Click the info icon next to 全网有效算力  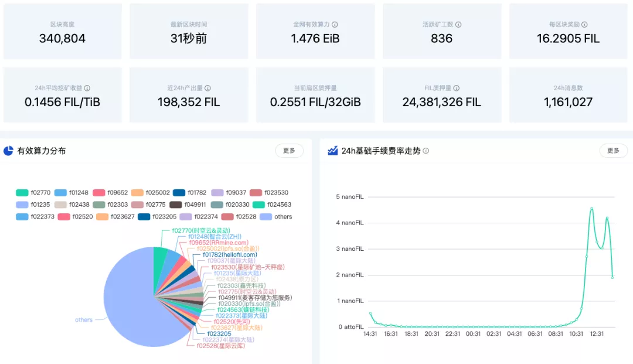(335, 25)
